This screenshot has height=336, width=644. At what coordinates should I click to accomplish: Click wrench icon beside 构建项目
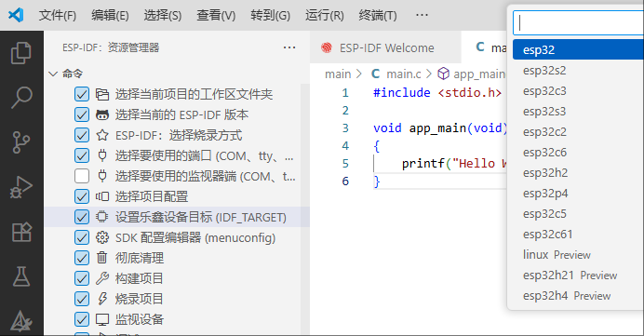pos(102,278)
